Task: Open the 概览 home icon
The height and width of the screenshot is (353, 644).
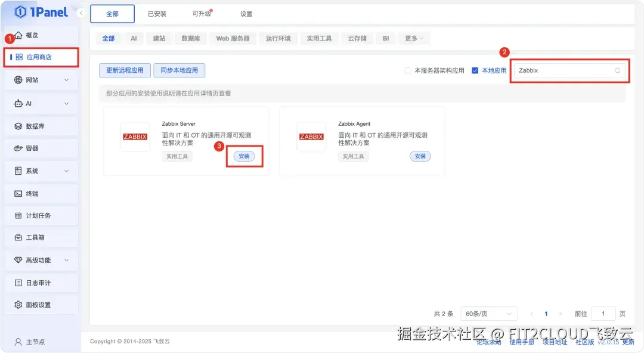Action: click(18, 35)
